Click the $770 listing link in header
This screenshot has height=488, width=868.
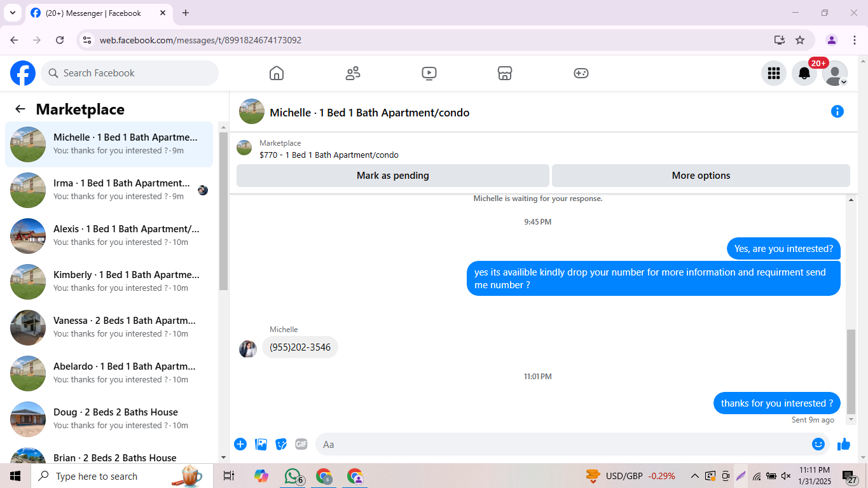tap(329, 155)
